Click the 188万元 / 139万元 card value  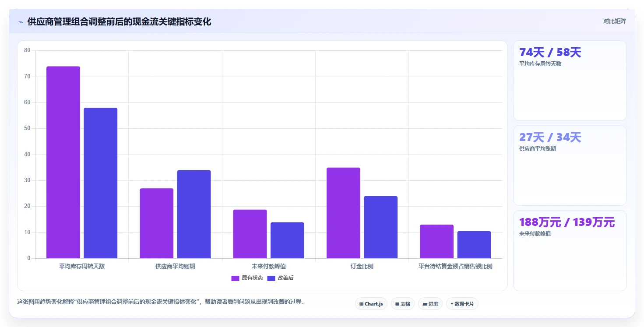coord(567,222)
